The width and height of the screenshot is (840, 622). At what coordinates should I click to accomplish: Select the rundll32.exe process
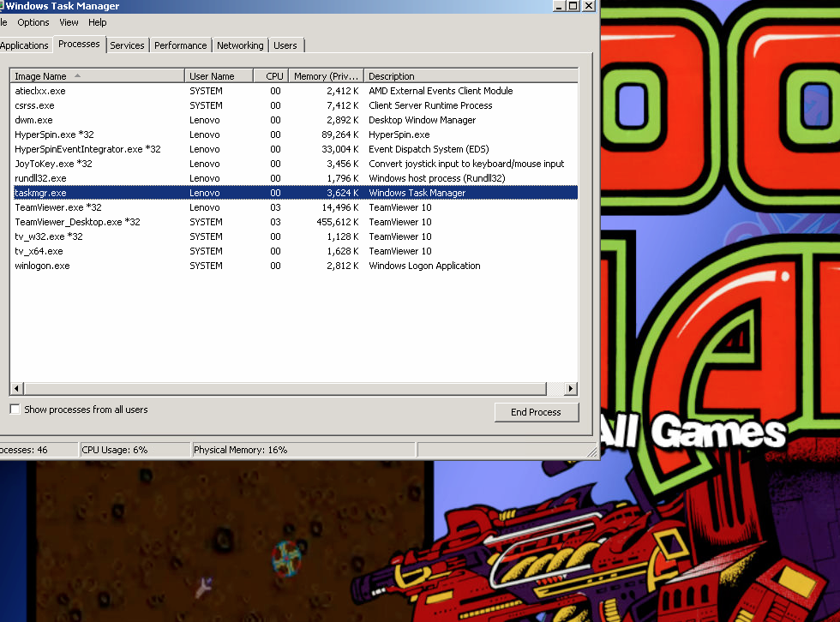click(295, 178)
